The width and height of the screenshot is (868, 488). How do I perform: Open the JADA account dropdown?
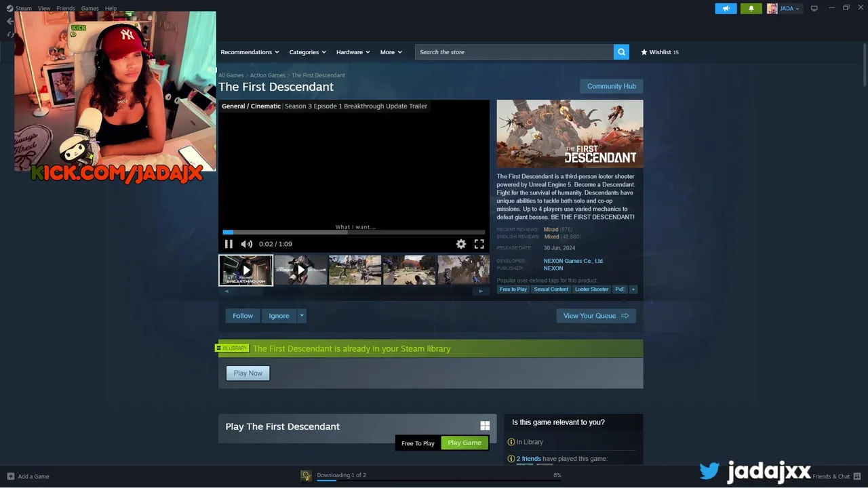(x=789, y=9)
